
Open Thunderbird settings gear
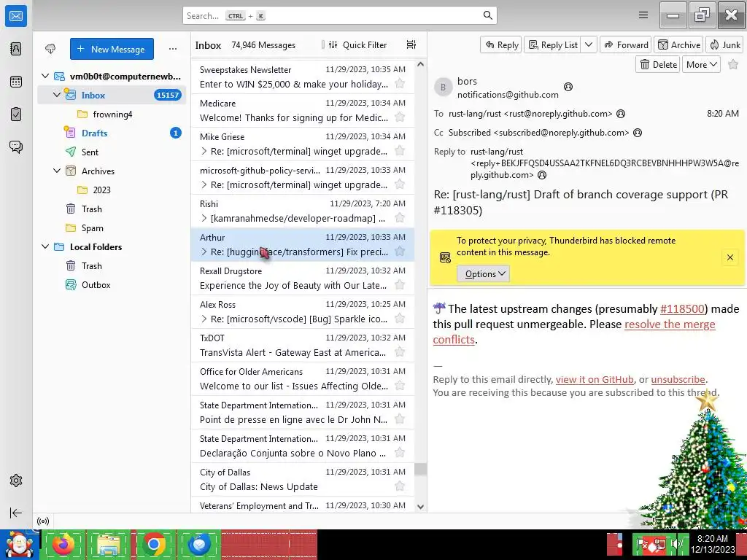(16, 481)
